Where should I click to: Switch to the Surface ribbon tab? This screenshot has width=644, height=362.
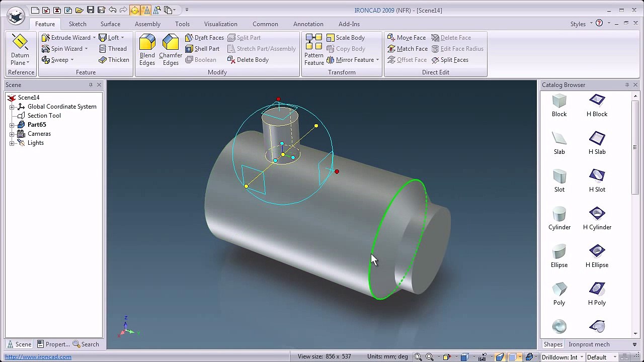[x=110, y=24]
